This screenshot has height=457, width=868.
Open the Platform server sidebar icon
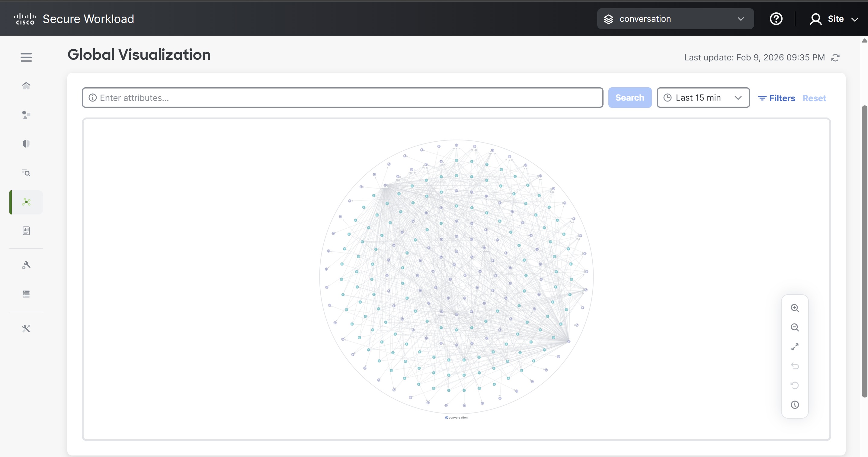point(26,294)
